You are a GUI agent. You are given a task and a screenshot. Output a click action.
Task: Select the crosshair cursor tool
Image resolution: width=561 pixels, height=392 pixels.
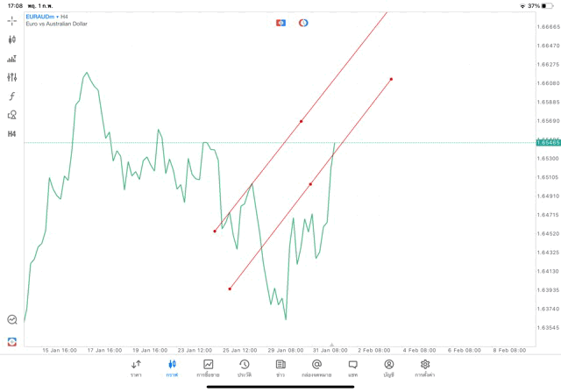12,20
